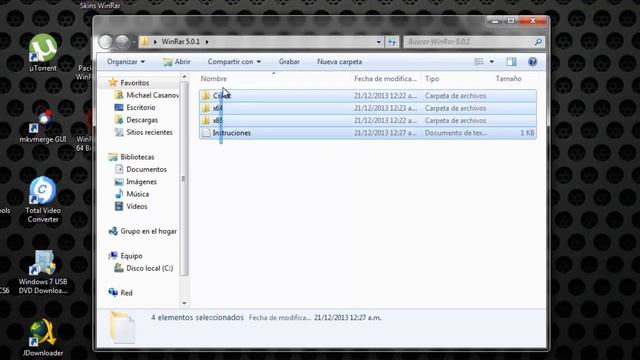Open Imágenes library
640x360 pixels.
pos(136,182)
